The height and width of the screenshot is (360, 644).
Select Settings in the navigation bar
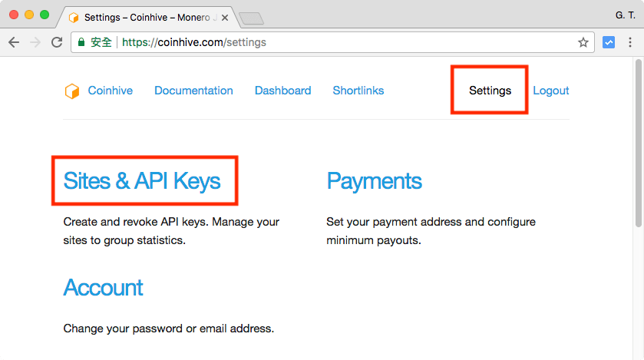click(x=490, y=91)
